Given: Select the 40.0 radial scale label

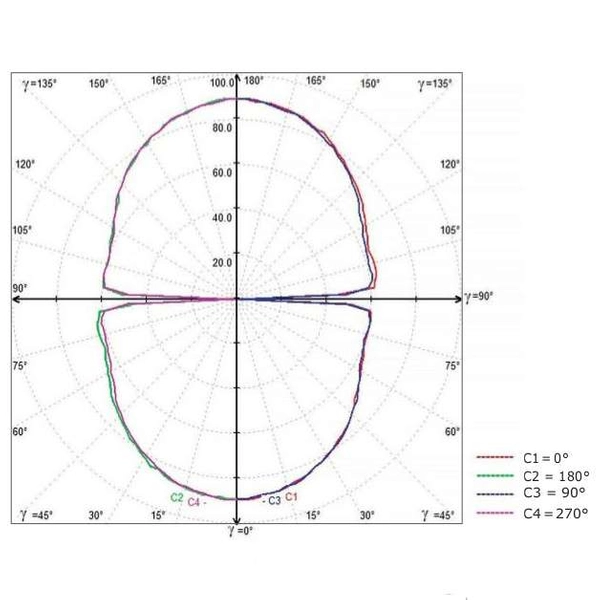Looking at the screenshot, I should (222, 217).
